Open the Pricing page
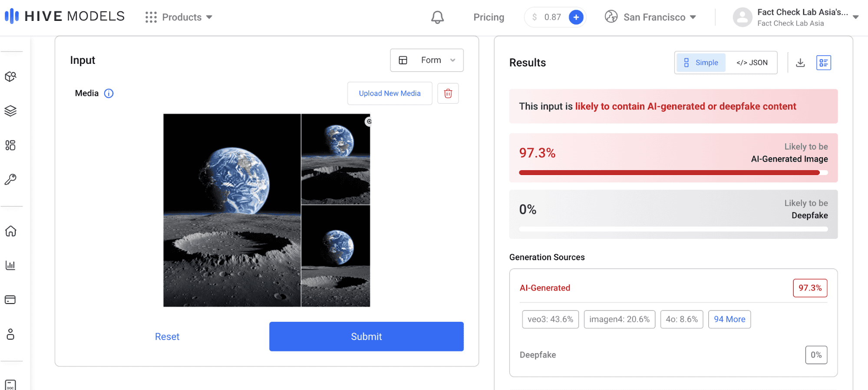The image size is (868, 390). click(x=488, y=17)
